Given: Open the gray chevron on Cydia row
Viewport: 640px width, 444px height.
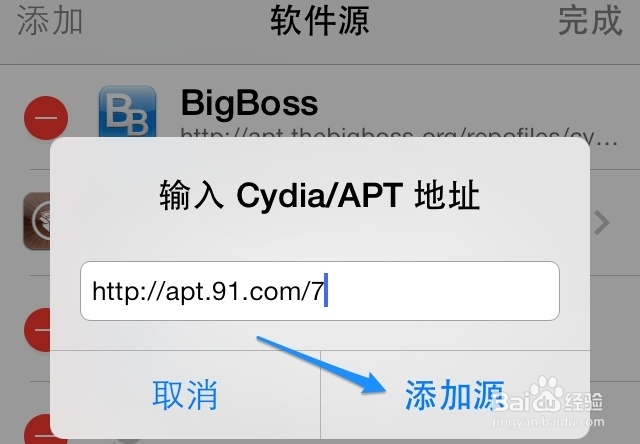Looking at the screenshot, I should 602,222.
